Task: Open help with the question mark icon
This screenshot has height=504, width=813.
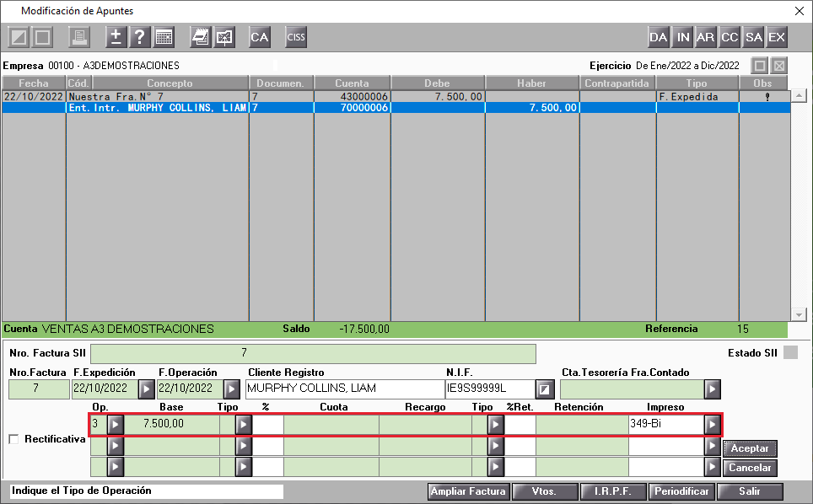Action: pyautogui.click(x=139, y=37)
